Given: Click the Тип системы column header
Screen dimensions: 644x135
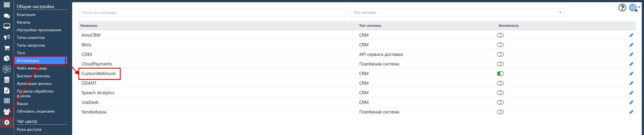Looking at the screenshot, I should click(370, 26).
